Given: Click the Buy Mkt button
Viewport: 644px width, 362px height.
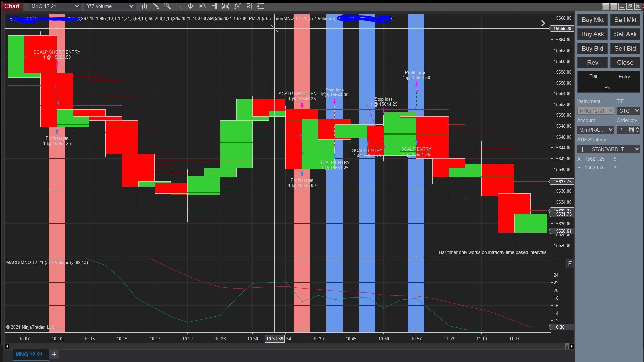Looking at the screenshot, I should click(592, 20).
